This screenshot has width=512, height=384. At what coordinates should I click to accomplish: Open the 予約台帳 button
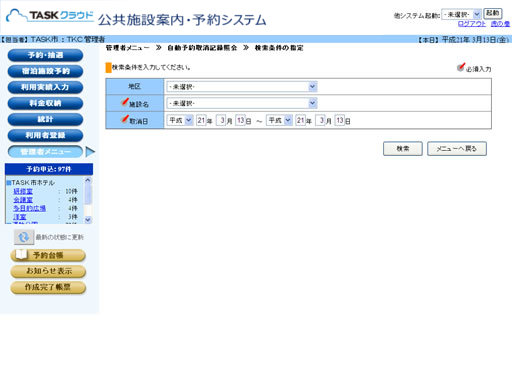coord(48,255)
